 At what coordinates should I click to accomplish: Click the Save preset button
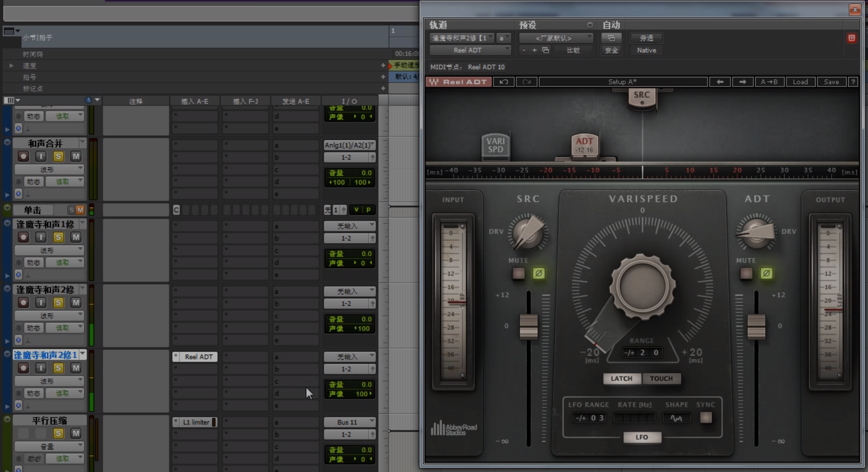tap(831, 82)
